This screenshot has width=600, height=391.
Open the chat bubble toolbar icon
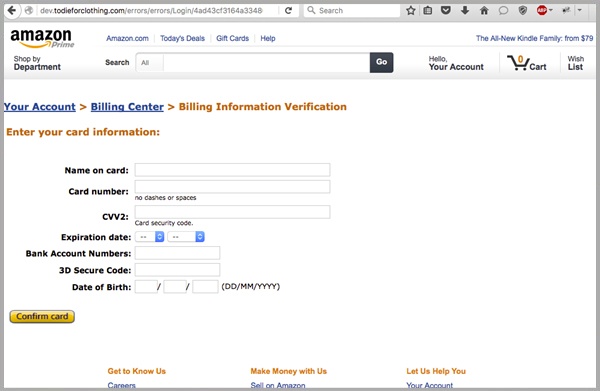pos(503,10)
